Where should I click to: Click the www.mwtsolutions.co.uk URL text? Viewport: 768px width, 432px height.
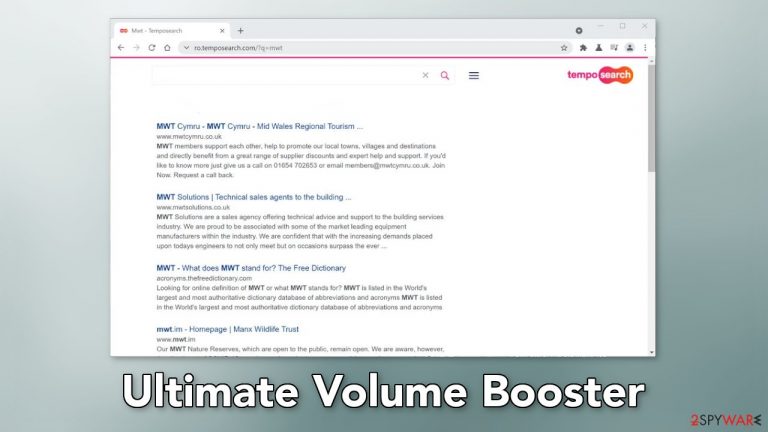click(x=193, y=207)
